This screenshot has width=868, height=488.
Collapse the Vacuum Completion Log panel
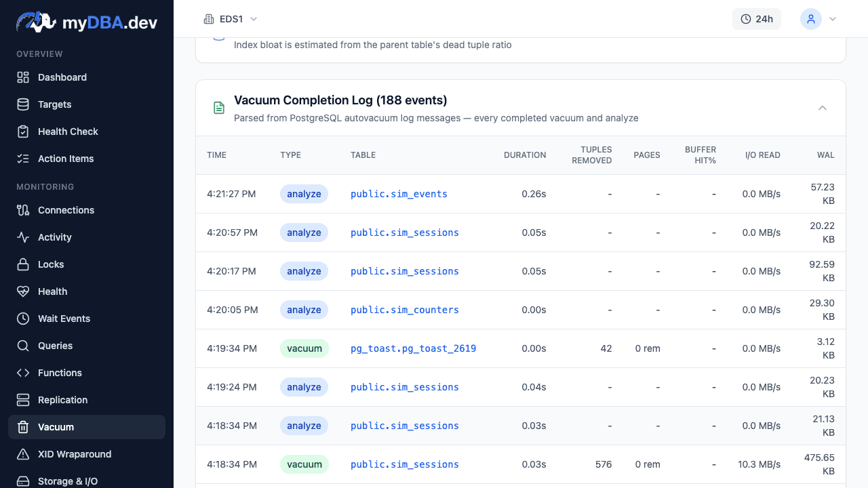[822, 108]
